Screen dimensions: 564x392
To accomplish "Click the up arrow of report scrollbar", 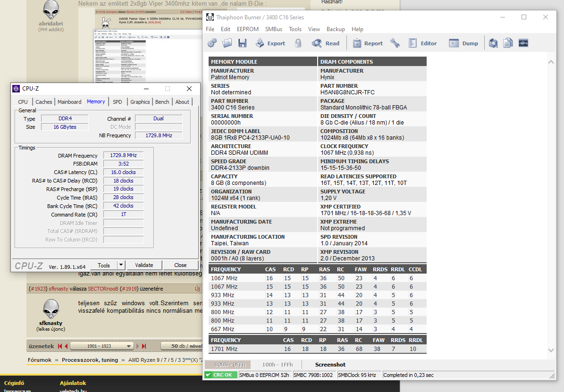I will tap(551, 62).
